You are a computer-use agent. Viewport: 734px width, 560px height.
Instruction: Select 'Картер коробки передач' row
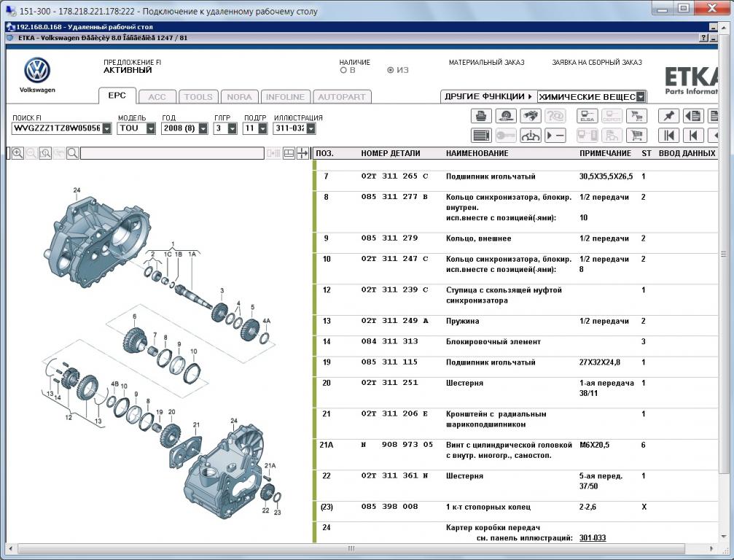(517, 533)
